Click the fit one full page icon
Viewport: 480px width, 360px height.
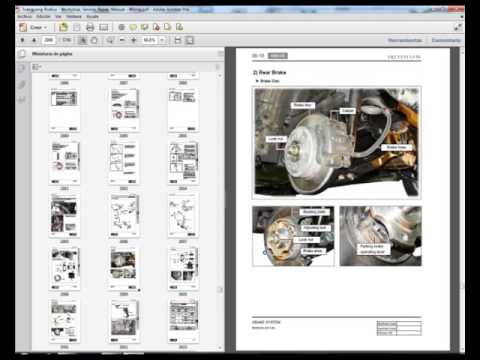pos(189,40)
